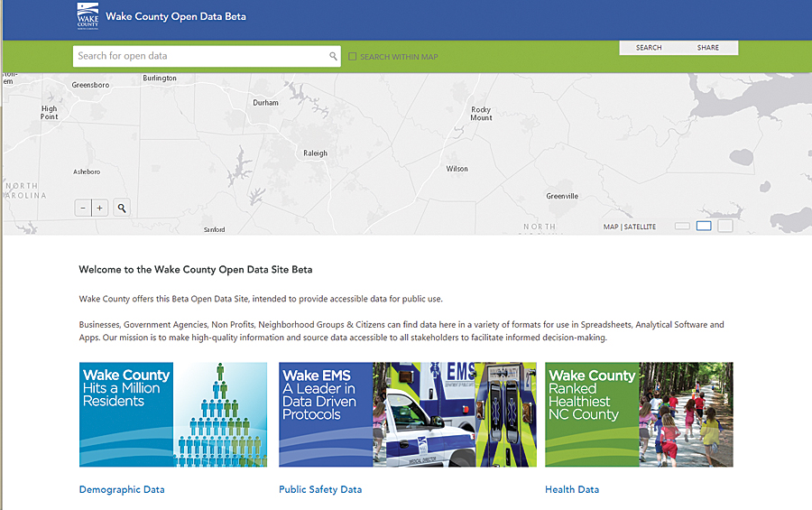Click the Greensboro label on the map
The width and height of the screenshot is (812, 510).
[x=90, y=85]
